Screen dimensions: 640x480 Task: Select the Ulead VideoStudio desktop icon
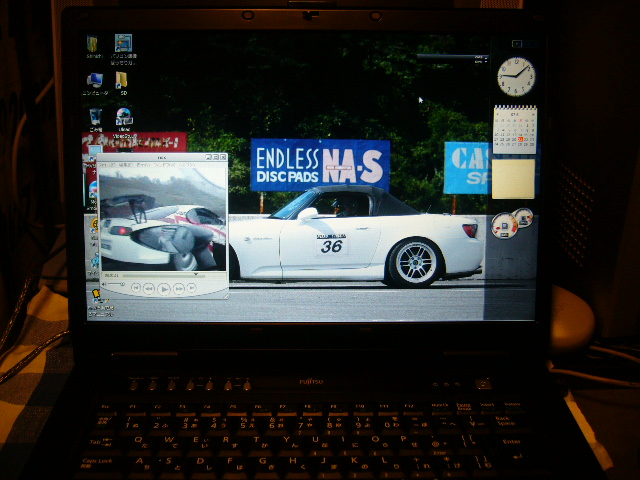tap(124, 122)
